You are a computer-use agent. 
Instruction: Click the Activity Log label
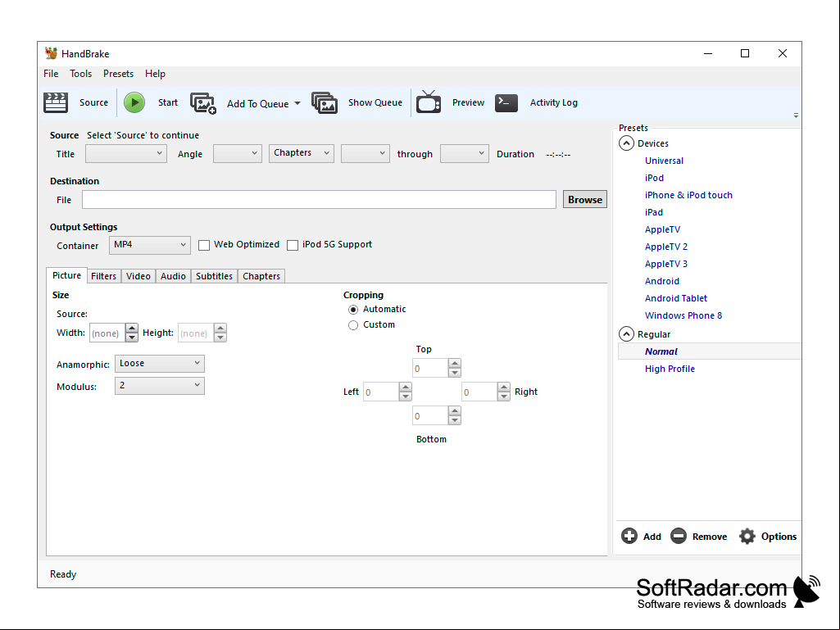pos(554,102)
